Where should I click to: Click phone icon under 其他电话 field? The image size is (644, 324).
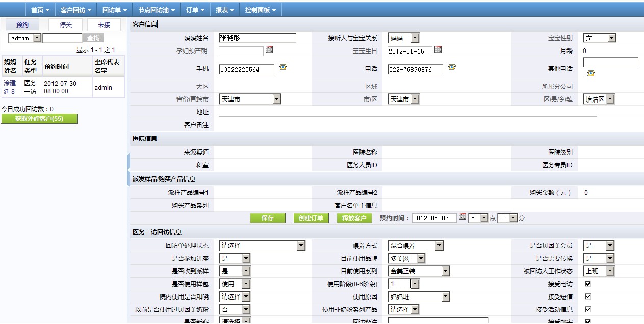coord(591,73)
